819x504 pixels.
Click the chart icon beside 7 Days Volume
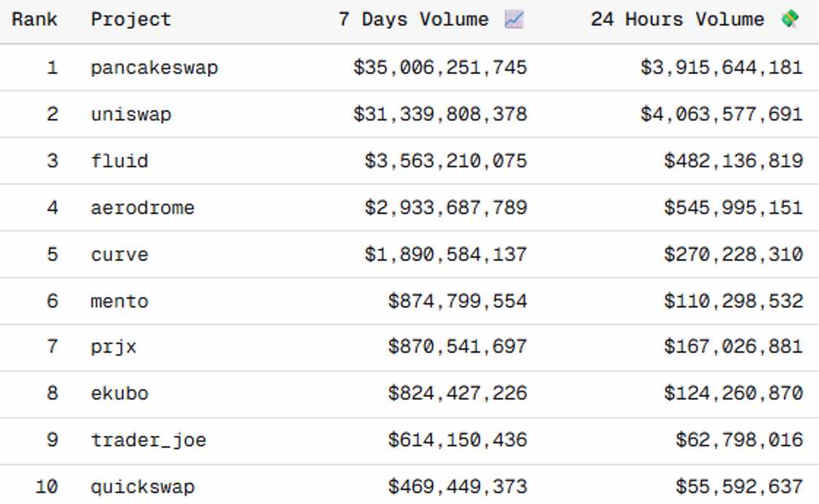tap(514, 20)
